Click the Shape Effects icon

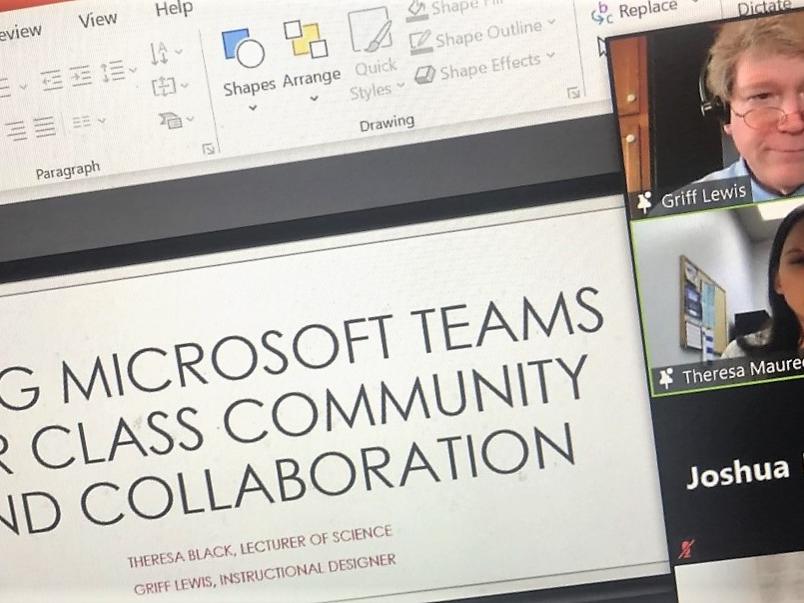click(x=426, y=72)
